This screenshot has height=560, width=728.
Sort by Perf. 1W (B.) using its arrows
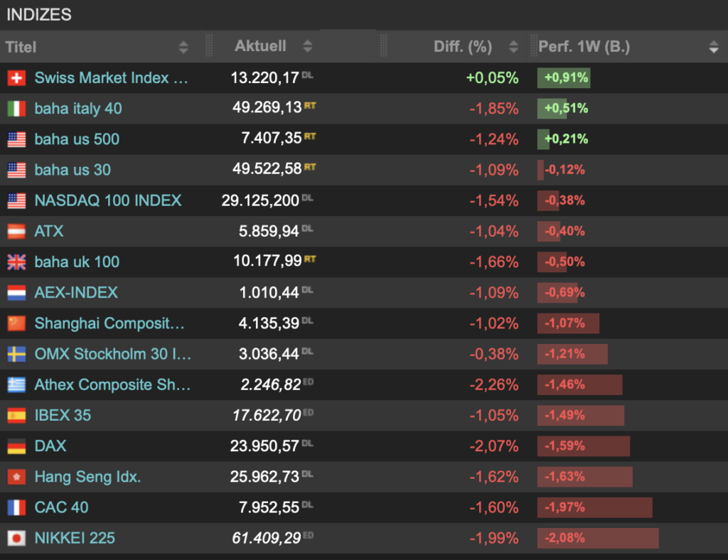(x=714, y=47)
